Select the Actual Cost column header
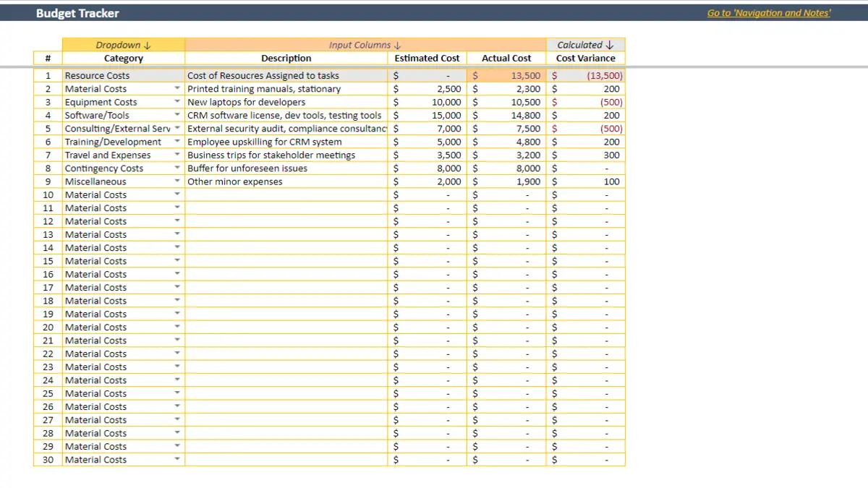The height and width of the screenshot is (488, 868). pos(506,59)
